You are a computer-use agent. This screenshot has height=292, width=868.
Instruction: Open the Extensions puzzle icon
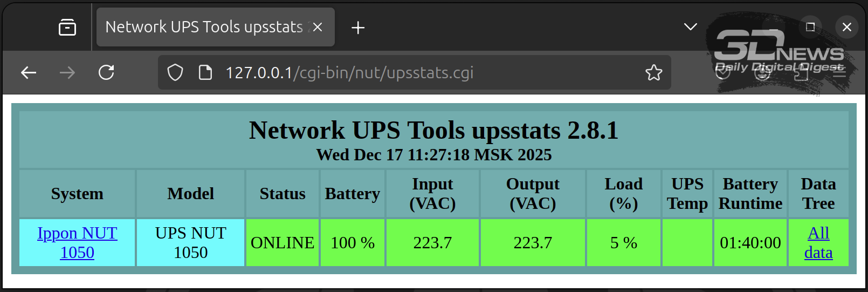click(801, 72)
